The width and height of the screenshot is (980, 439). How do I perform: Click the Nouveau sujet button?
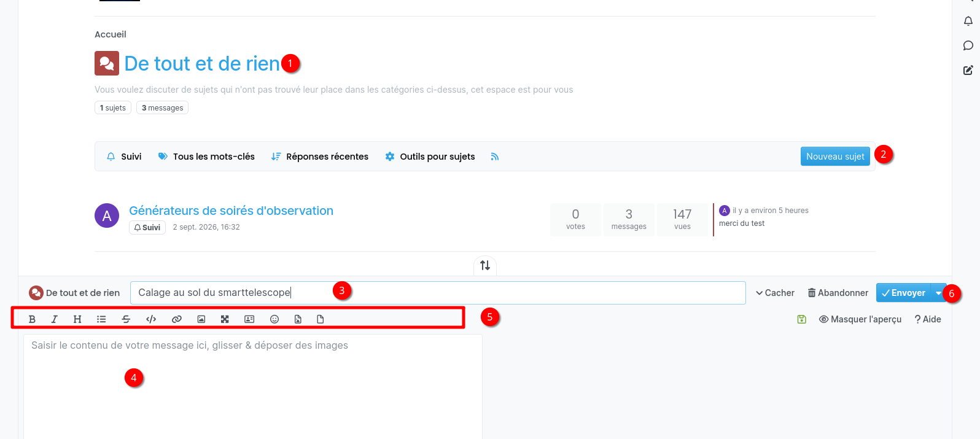coord(835,157)
